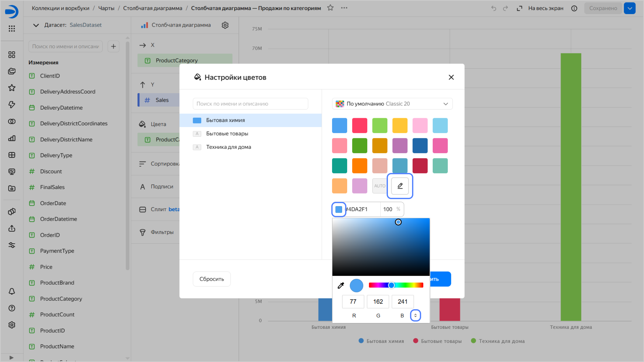This screenshot has width=644, height=362.
Task: Open the Classic 20 palette dropdown
Action: click(392, 104)
